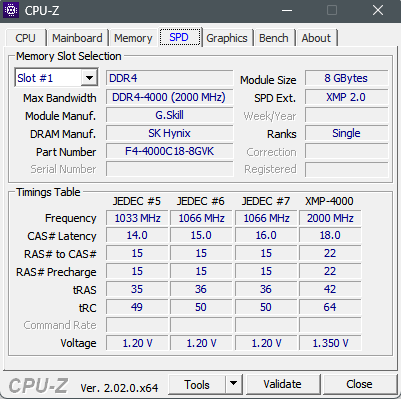Click the XMP 2.0 SPD Ext. value

[346, 97]
